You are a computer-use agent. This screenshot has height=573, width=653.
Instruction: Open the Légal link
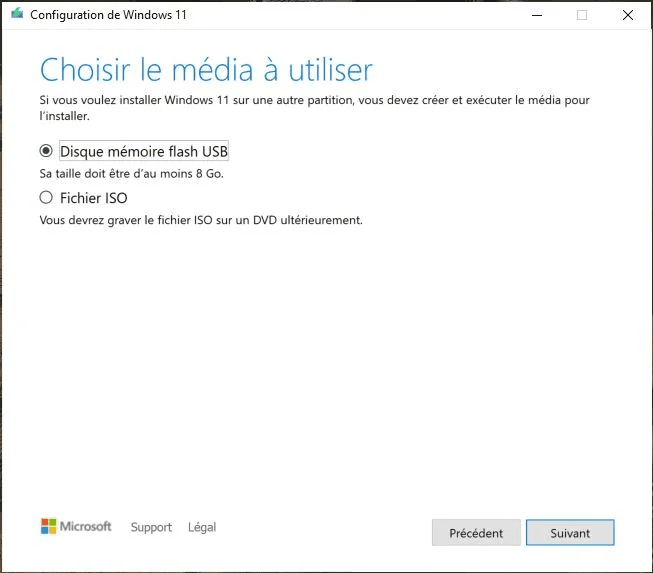coord(202,527)
